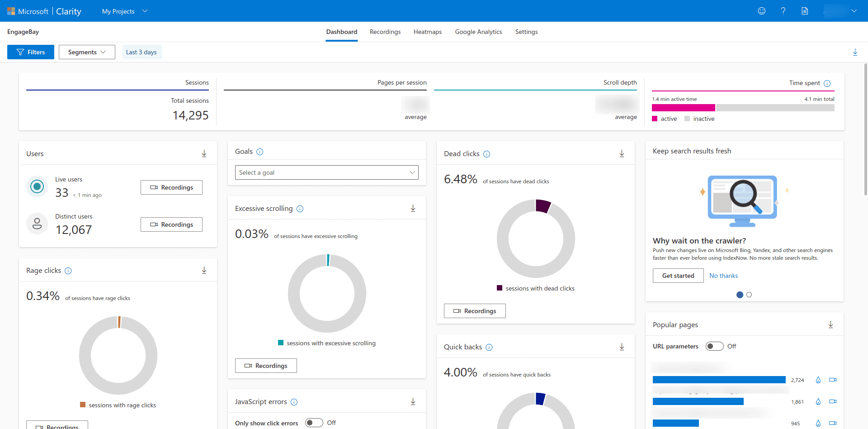Download Dead clicks card data

(x=622, y=154)
